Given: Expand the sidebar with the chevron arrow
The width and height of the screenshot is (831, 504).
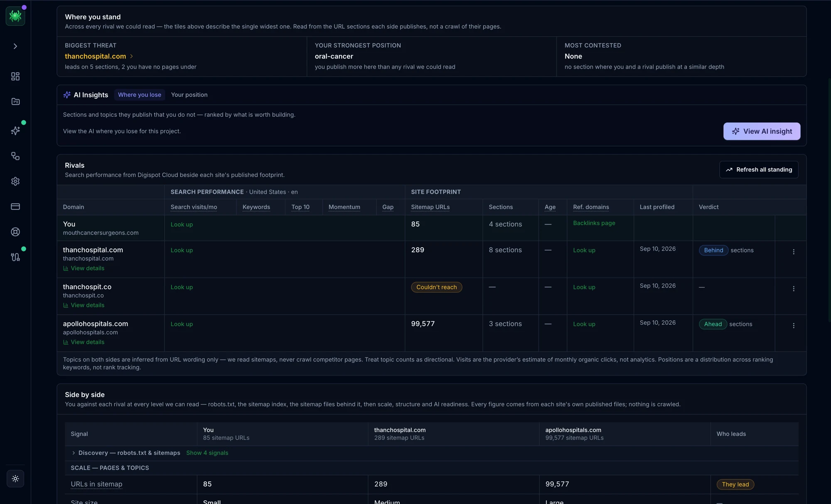Looking at the screenshot, I should (x=15, y=46).
